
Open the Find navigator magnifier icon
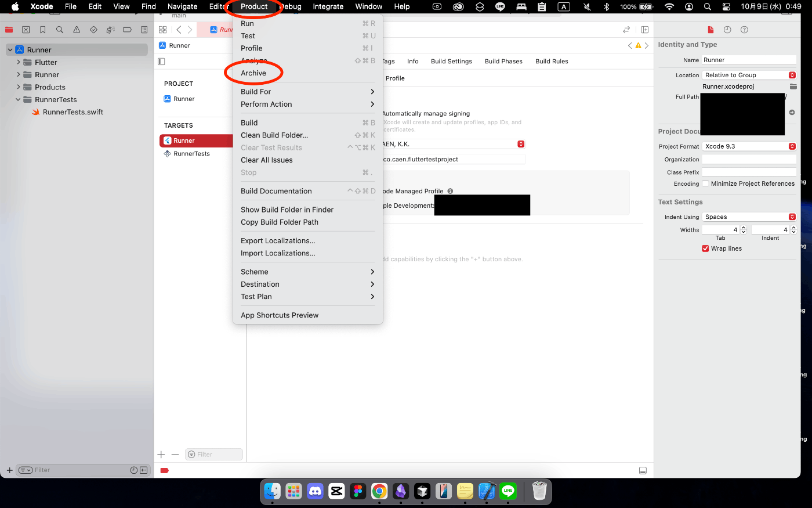(60, 30)
